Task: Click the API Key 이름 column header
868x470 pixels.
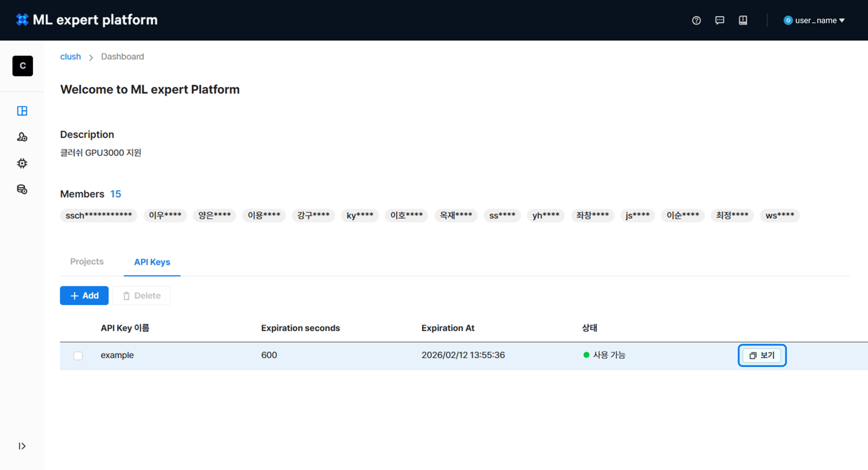Action: 125,328
